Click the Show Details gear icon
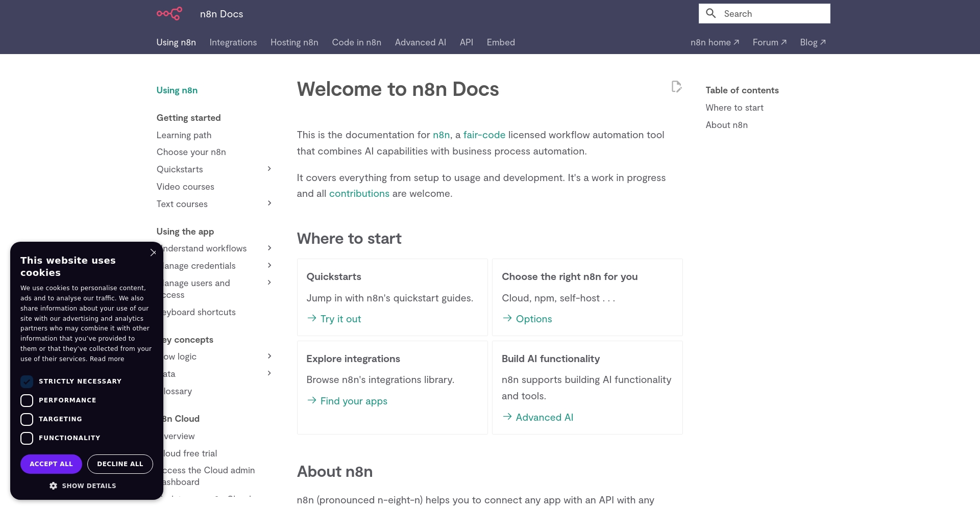Image resolution: width=980 pixels, height=510 pixels. click(x=53, y=486)
